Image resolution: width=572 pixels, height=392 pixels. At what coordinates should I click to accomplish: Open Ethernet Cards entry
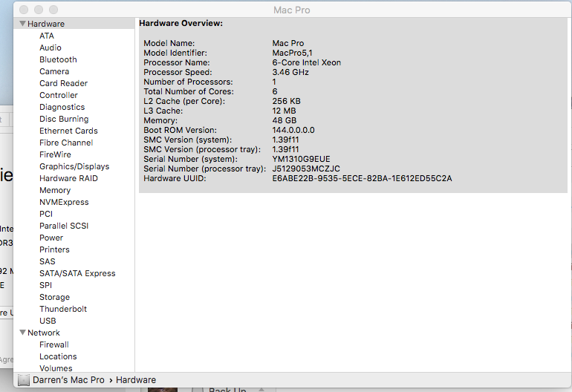point(68,131)
